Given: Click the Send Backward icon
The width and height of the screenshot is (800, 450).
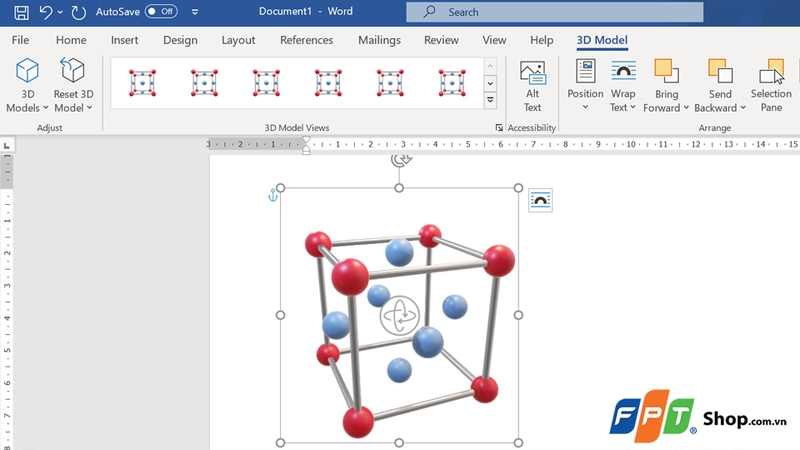Looking at the screenshot, I should (720, 71).
